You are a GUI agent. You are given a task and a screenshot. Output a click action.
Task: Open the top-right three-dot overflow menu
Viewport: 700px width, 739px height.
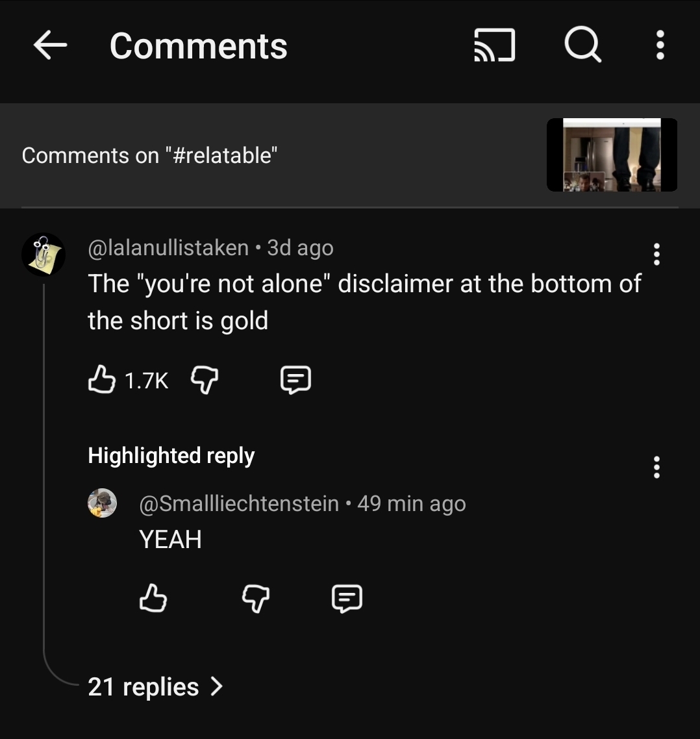(x=660, y=46)
